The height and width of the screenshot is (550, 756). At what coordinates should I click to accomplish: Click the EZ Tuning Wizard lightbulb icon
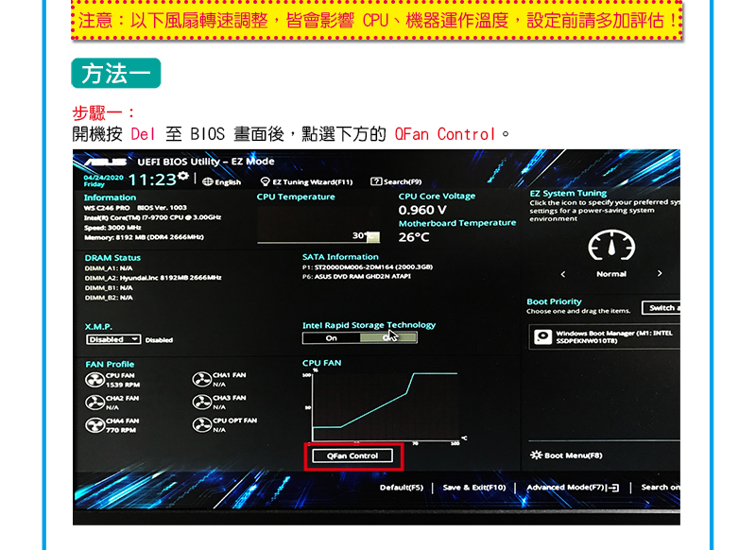pos(265,181)
